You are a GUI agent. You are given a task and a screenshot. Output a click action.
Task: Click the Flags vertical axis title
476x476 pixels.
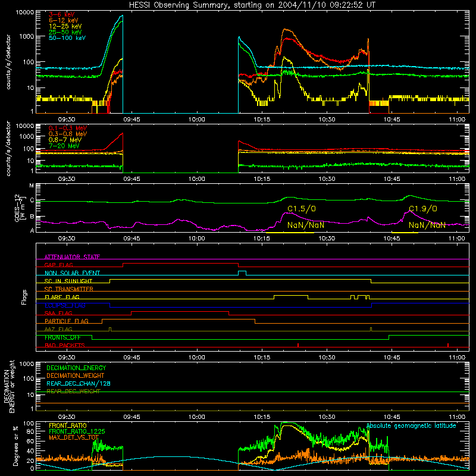click(x=24, y=297)
